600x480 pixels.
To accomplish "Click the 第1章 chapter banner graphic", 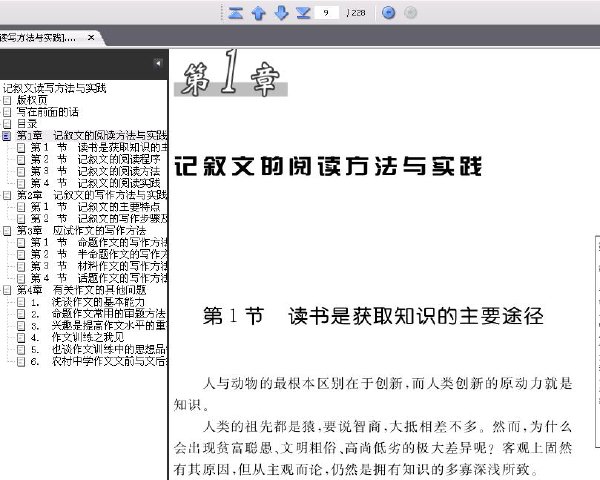I will tap(231, 73).
